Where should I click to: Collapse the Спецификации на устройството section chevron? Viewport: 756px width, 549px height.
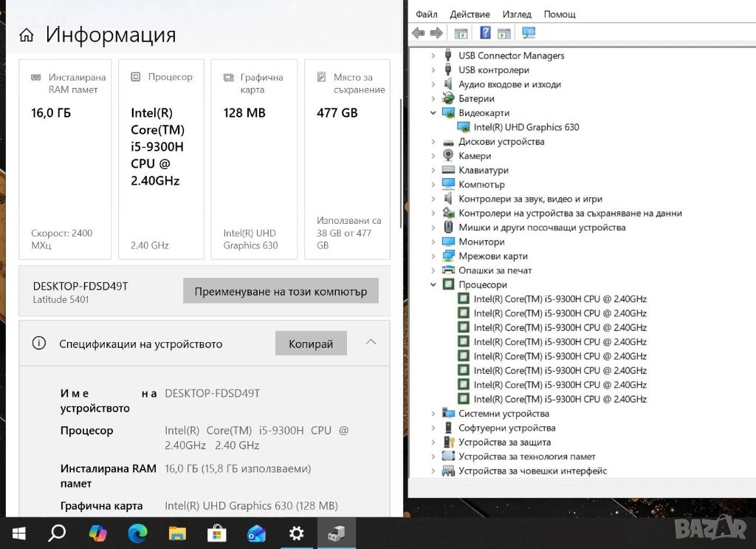click(x=371, y=342)
